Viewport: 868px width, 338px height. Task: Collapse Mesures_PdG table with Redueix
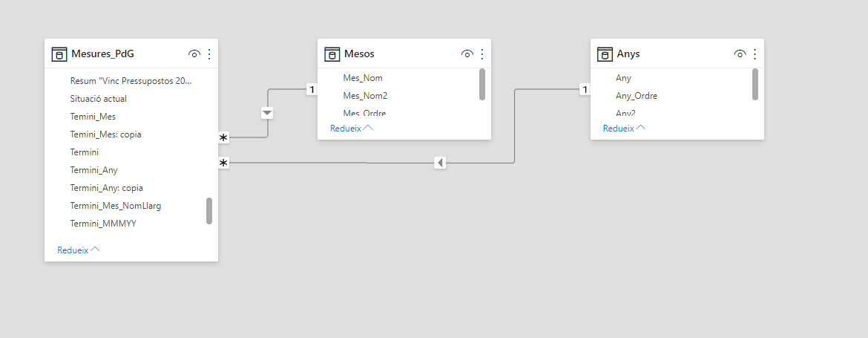click(x=78, y=250)
